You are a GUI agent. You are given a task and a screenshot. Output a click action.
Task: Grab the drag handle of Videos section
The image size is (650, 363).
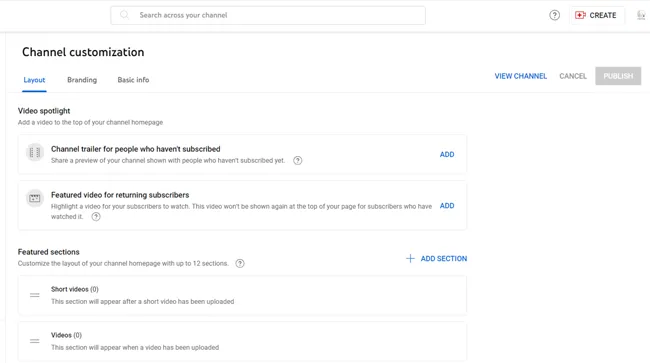[x=35, y=341]
